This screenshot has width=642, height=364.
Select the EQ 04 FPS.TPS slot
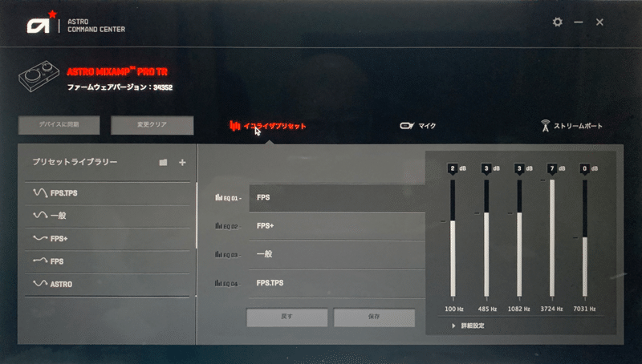[337, 283]
